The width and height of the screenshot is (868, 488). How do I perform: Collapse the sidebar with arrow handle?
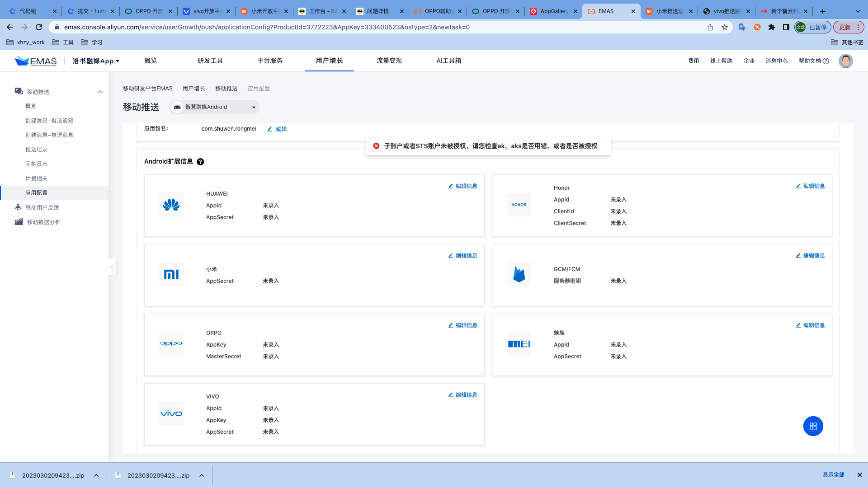pos(112,267)
